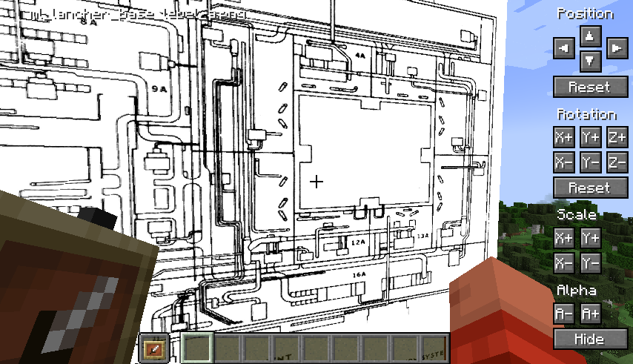Screen dimensions: 633x364
Task: Increase the X scale with X+ under Scale
Action: point(564,238)
